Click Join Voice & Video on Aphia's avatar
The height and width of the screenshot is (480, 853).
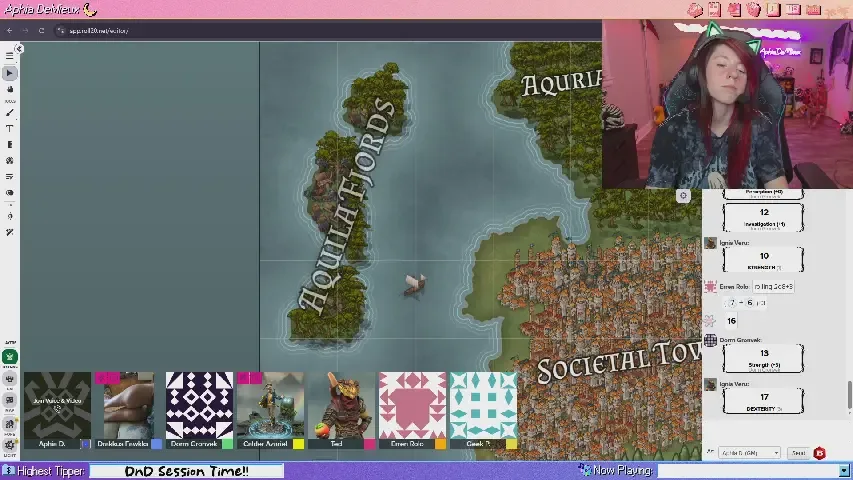(57, 401)
